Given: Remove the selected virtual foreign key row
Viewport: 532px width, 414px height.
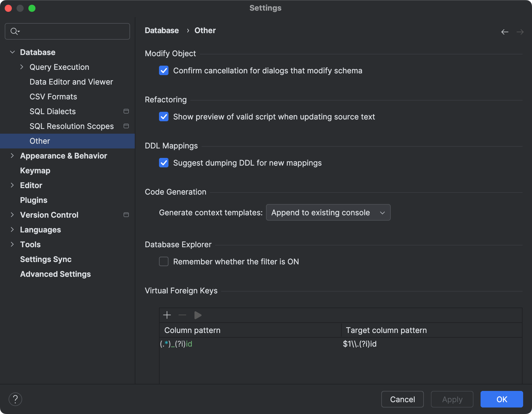Looking at the screenshot, I should 182,315.
